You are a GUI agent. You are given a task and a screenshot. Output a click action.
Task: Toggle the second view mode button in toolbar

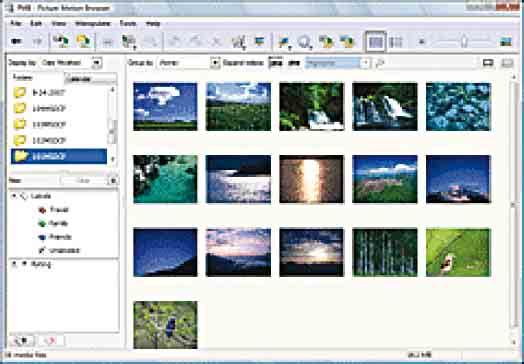396,42
